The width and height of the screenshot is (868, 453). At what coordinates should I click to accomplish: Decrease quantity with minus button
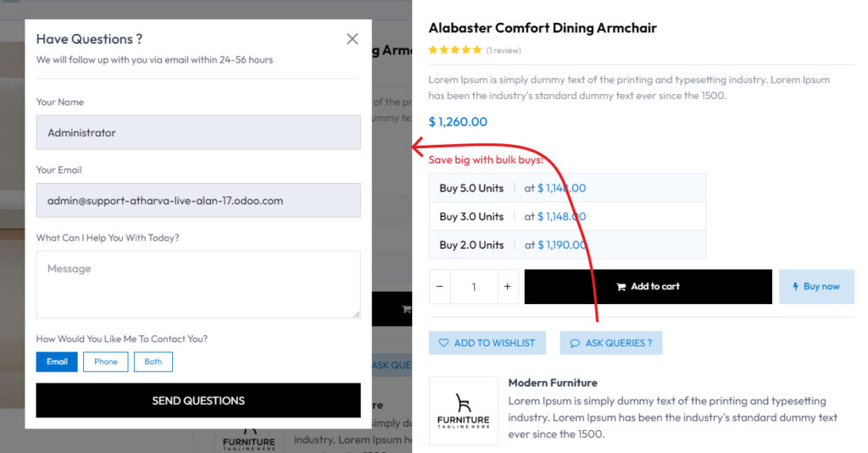439,287
